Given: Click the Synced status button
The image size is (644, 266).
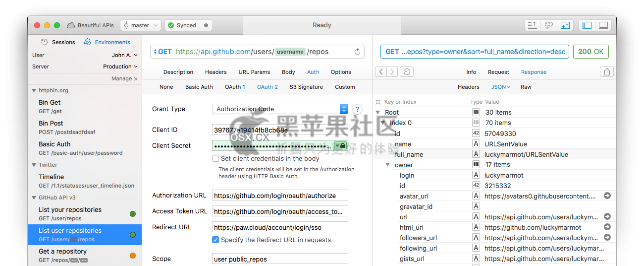Looking at the screenshot, I should point(182,25).
